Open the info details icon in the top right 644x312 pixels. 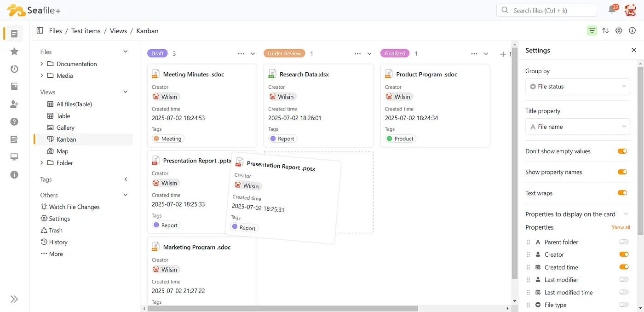point(632,31)
